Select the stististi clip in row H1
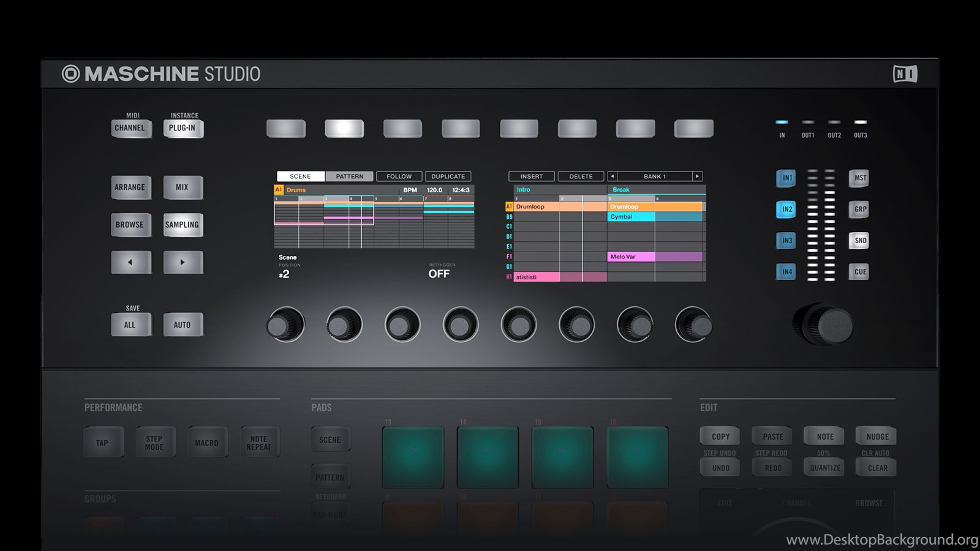This screenshot has width=980, height=551. click(560, 277)
